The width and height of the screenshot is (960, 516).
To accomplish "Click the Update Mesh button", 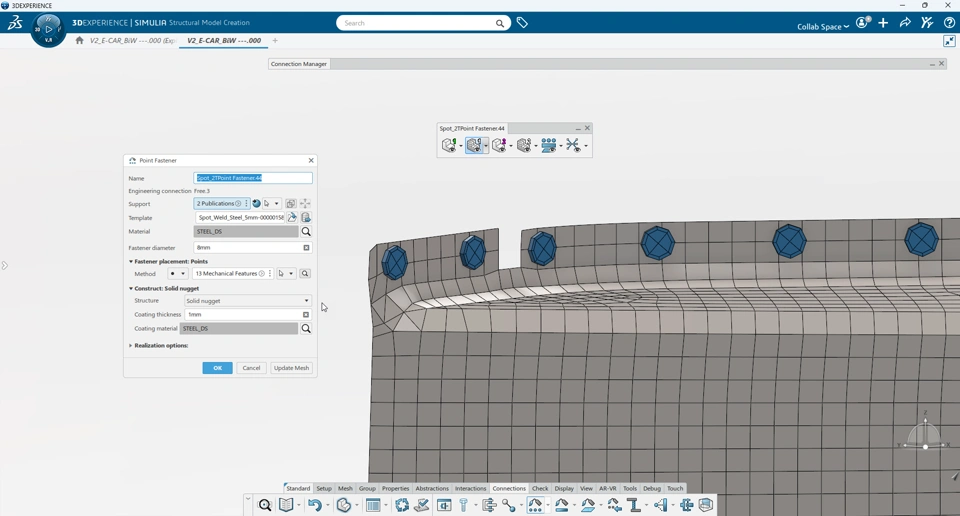I will pos(291,368).
